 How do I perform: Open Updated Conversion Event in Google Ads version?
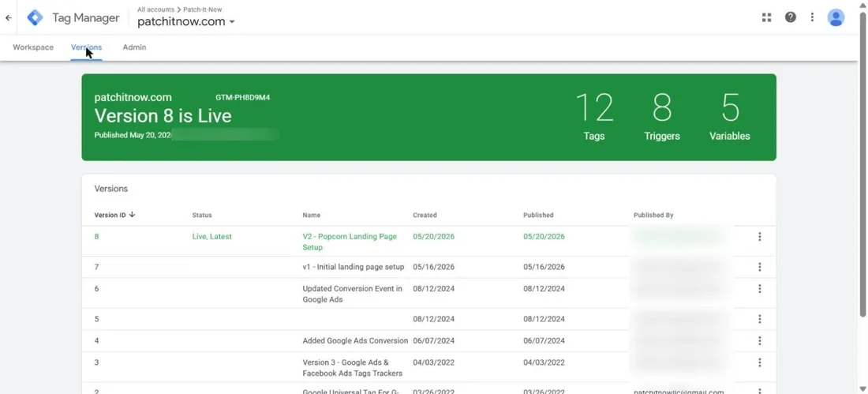click(352, 295)
